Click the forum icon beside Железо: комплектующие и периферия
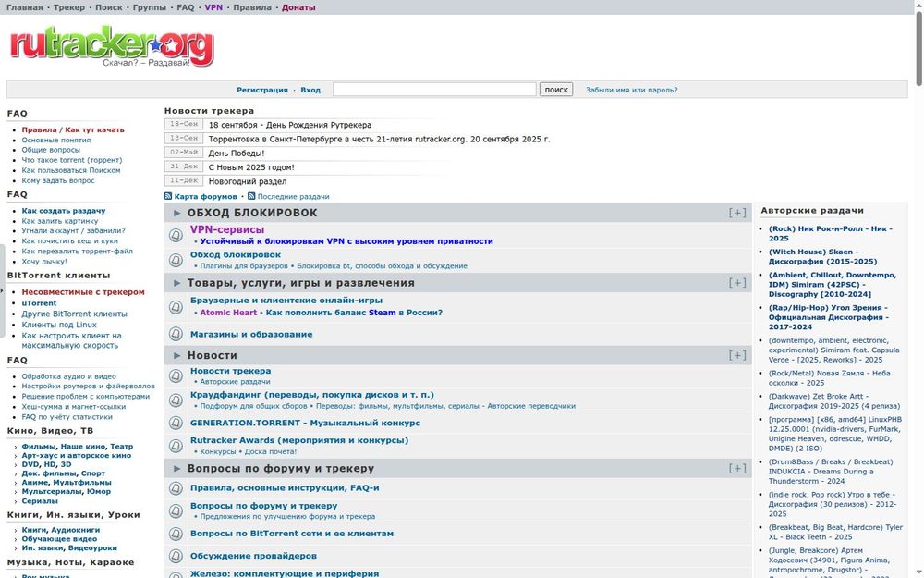Screen dimensions: 924x578 coord(176,574)
